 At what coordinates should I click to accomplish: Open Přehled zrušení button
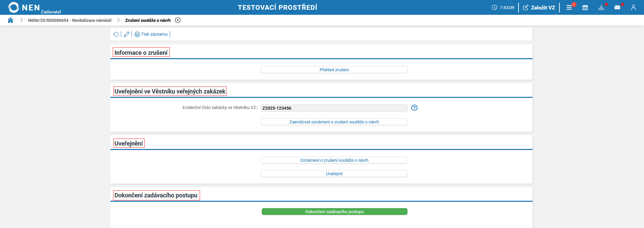coord(334,70)
